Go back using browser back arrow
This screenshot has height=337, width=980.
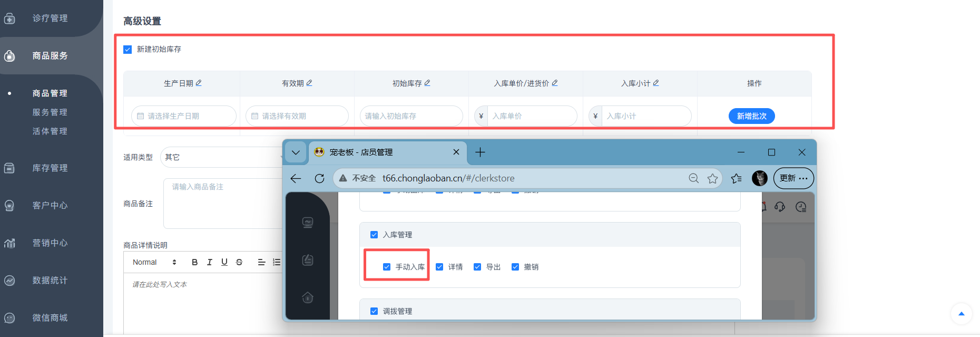point(296,178)
